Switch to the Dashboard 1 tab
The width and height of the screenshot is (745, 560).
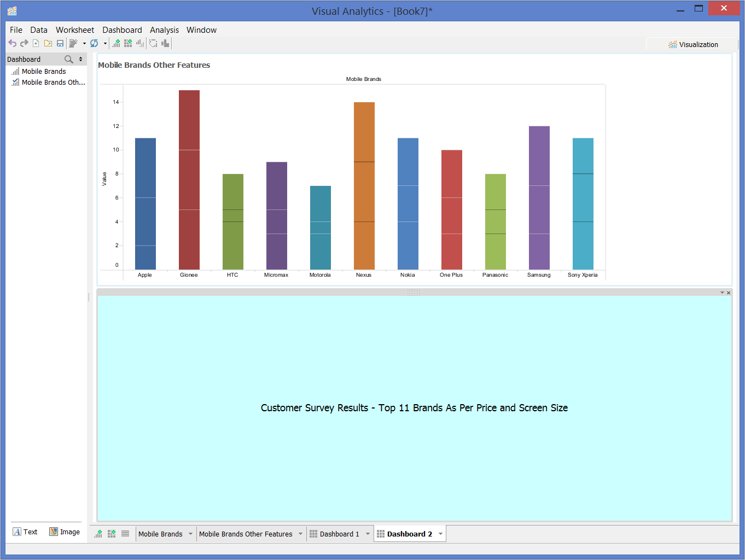(x=339, y=534)
